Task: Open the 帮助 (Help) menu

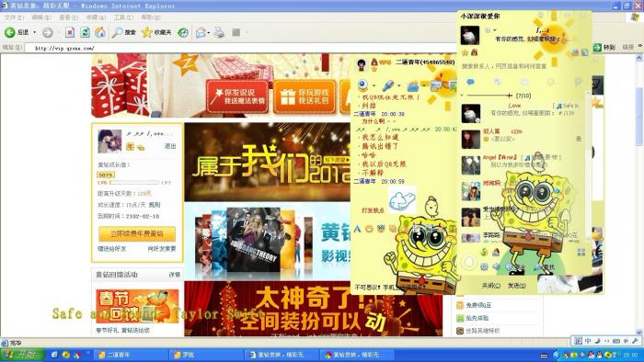Action: (x=150, y=17)
